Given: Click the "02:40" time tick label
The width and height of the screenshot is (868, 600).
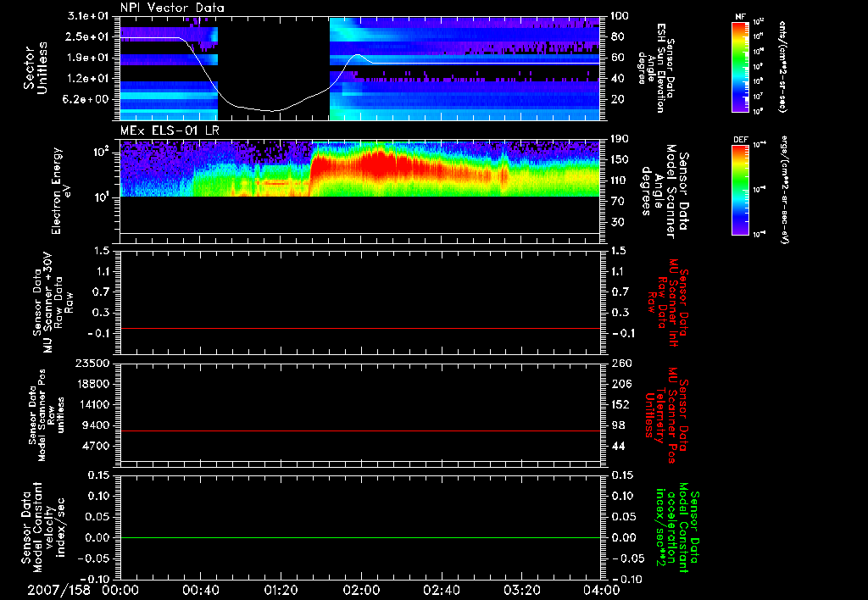Looking at the screenshot, I should (441, 590).
